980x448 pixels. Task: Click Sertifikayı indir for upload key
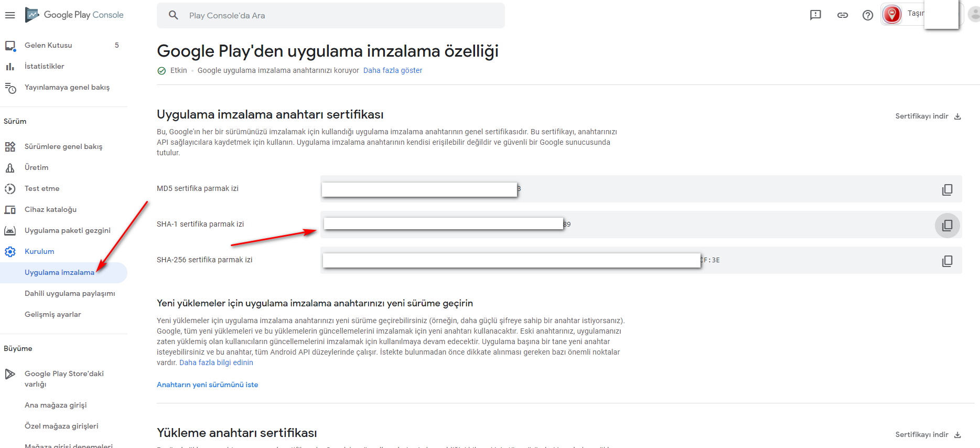922,434
